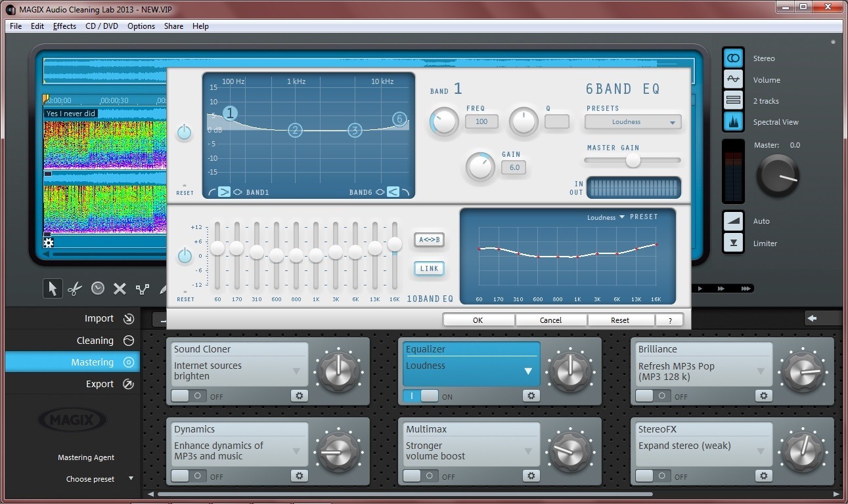Toggle the LINK button

[x=429, y=268]
